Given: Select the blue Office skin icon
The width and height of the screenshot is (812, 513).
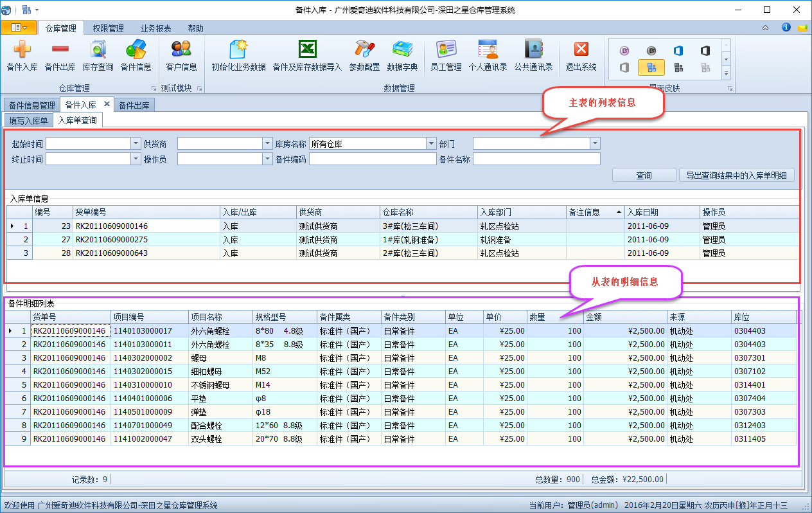Looking at the screenshot, I should point(678,51).
